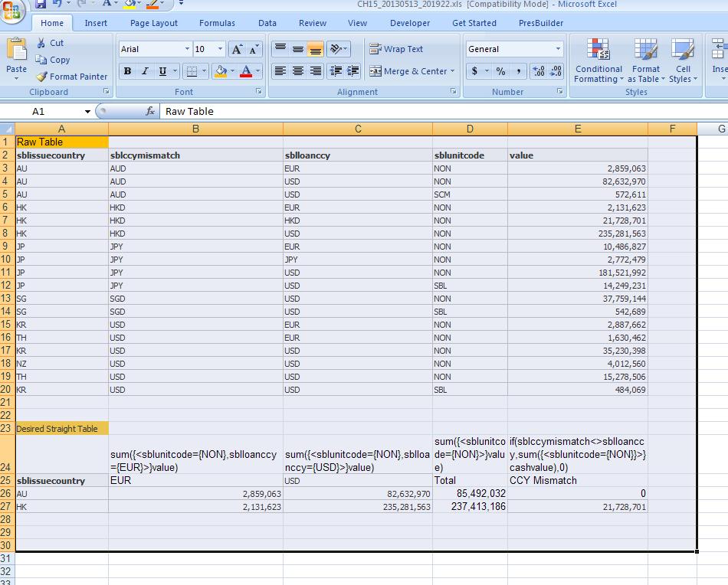Viewport: 728px width, 585px height.
Task: Open the Page Layout tab
Action: pos(154,23)
